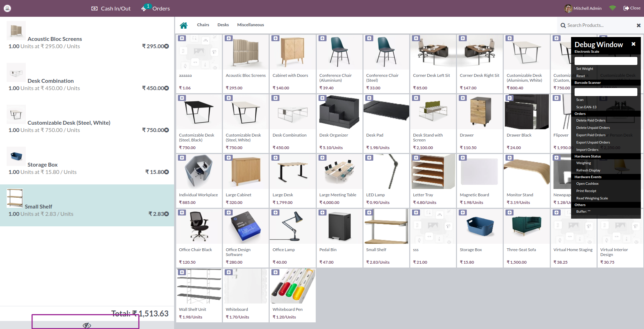The width and height of the screenshot is (644, 329).
Task: Open the Mitchell Admin user menu
Action: 583,8
